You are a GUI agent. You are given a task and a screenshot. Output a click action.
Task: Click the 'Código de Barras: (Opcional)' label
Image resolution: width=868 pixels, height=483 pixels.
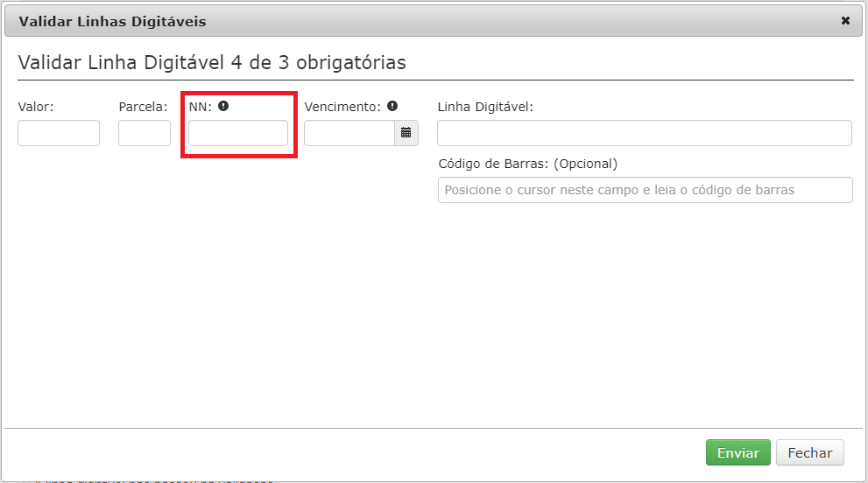[x=527, y=164]
